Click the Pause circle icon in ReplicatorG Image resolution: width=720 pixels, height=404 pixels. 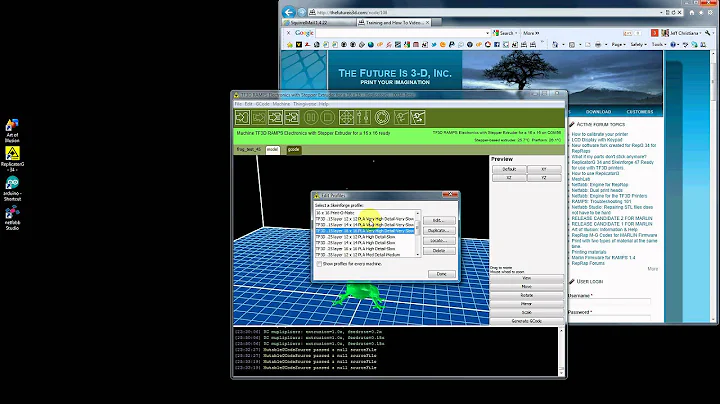pos(311,118)
